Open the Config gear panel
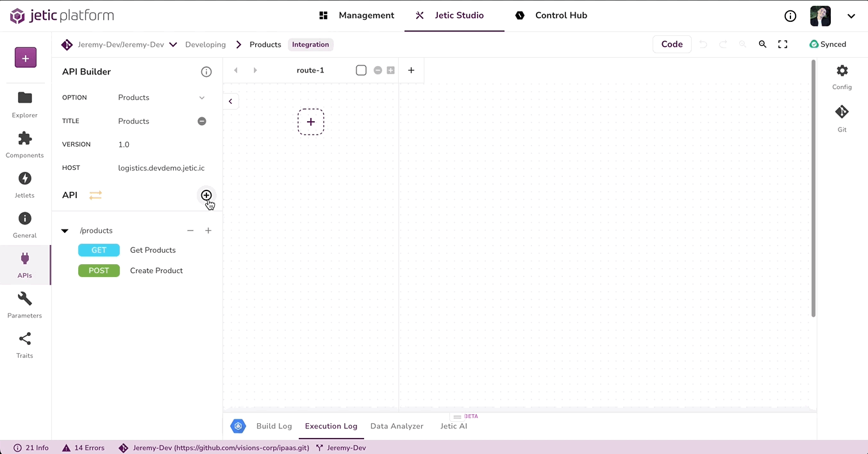 (x=842, y=77)
